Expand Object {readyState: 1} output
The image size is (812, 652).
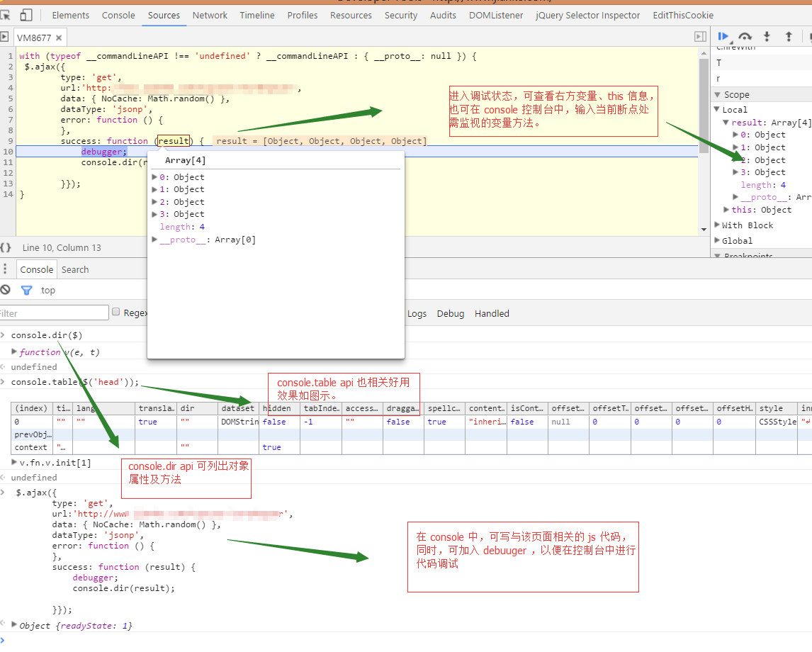[14, 624]
